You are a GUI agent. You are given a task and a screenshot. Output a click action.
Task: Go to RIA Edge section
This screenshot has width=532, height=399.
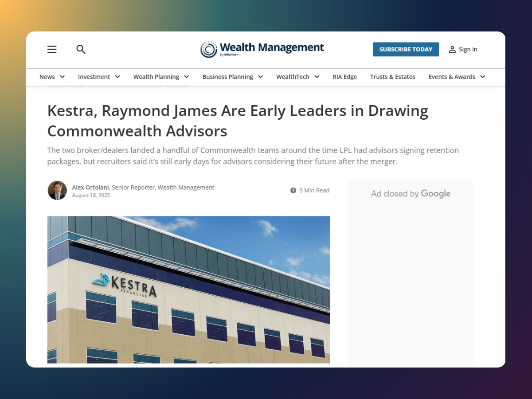point(345,77)
